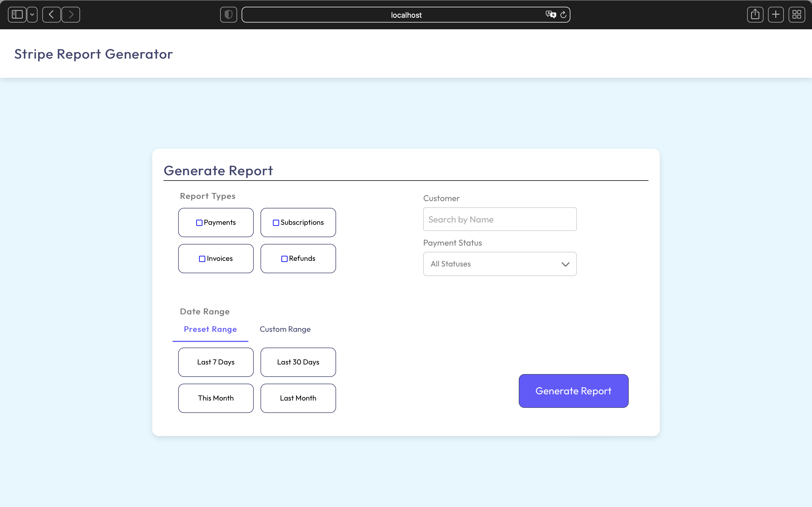Open a new browser tab
This screenshot has height=507, width=812.
(776, 14)
